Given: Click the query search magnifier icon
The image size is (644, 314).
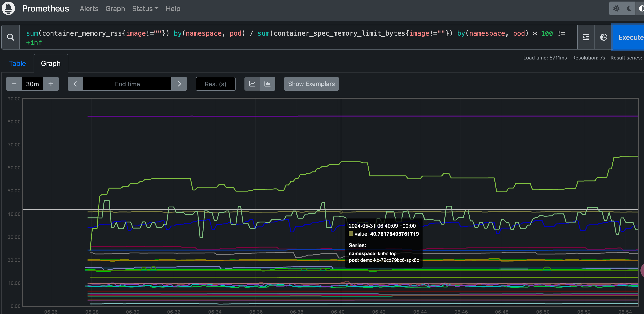Looking at the screenshot, I should pos(11,37).
